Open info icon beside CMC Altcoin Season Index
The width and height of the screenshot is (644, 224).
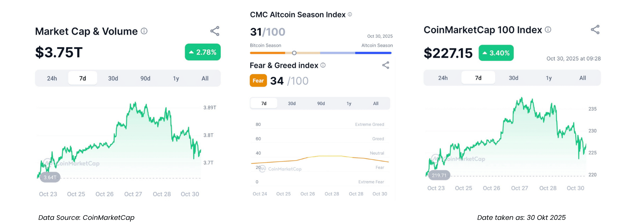point(350,14)
